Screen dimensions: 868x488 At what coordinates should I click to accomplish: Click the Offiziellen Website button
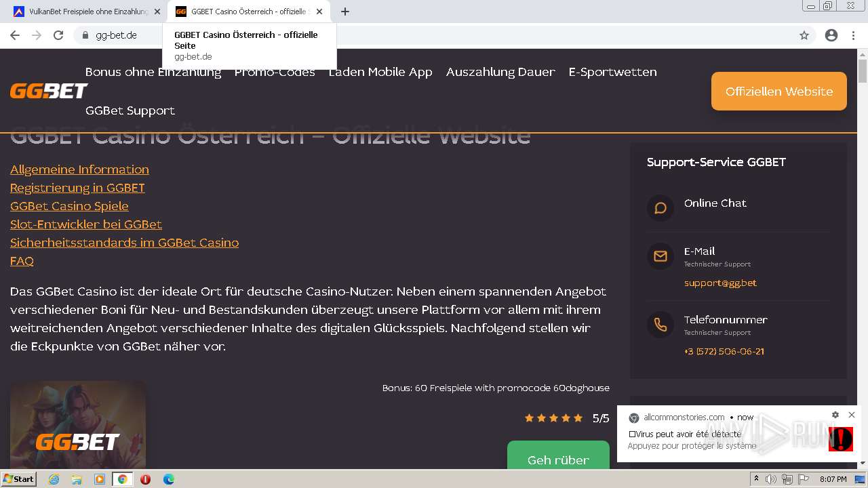point(779,91)
